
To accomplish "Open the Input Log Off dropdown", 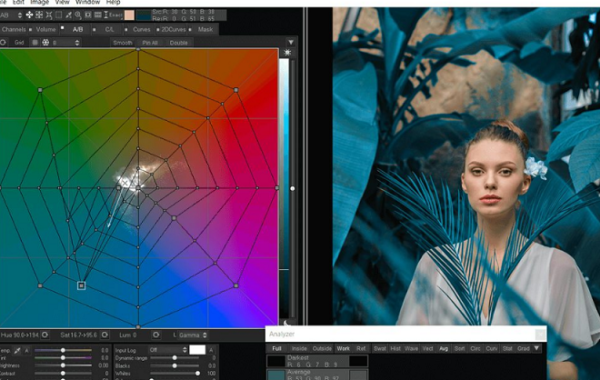I will click(x=168, y=350).
